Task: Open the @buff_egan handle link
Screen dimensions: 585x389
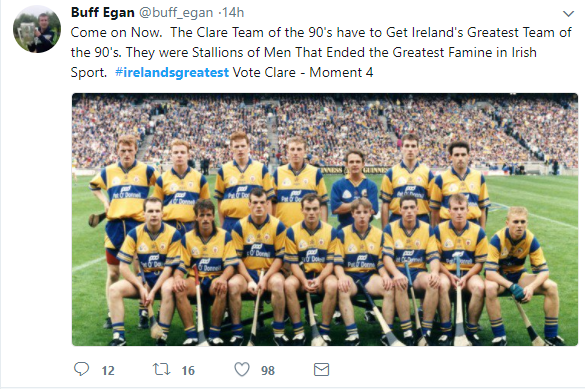Action: (176, 13)
